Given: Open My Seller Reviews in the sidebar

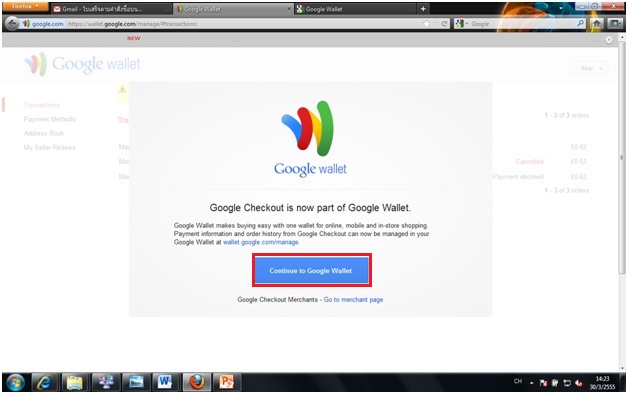Looking at the screenshot, I should point(49,147).
